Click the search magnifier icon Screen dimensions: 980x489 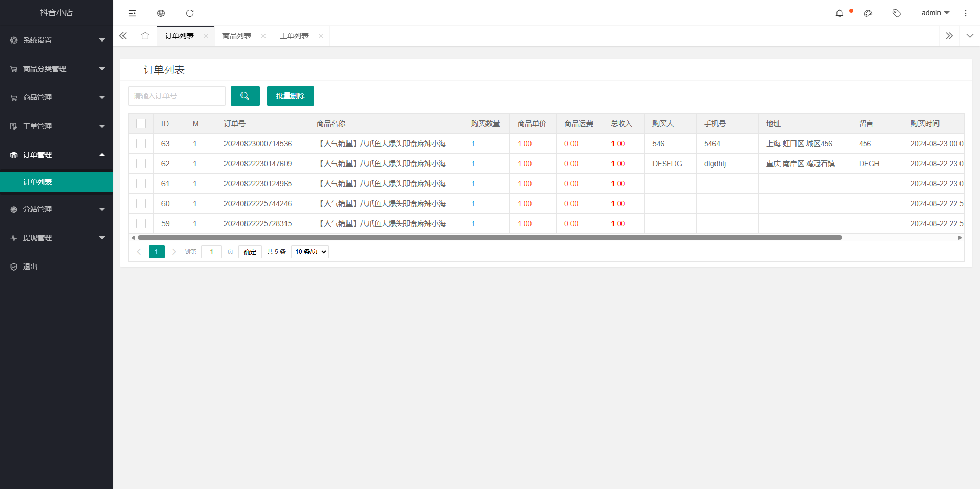pos(245,95)
